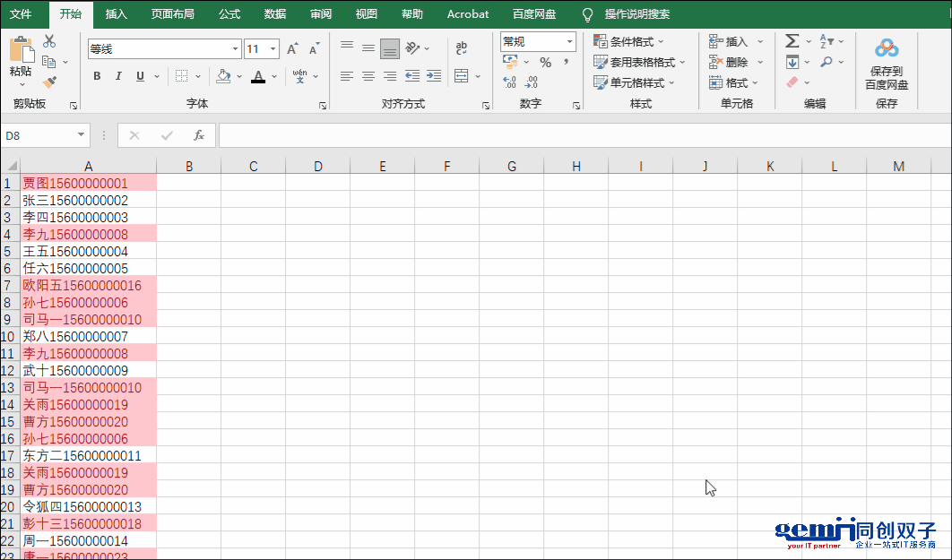
Task: Open the font name dropdown 等线
Action: [235, 49]
